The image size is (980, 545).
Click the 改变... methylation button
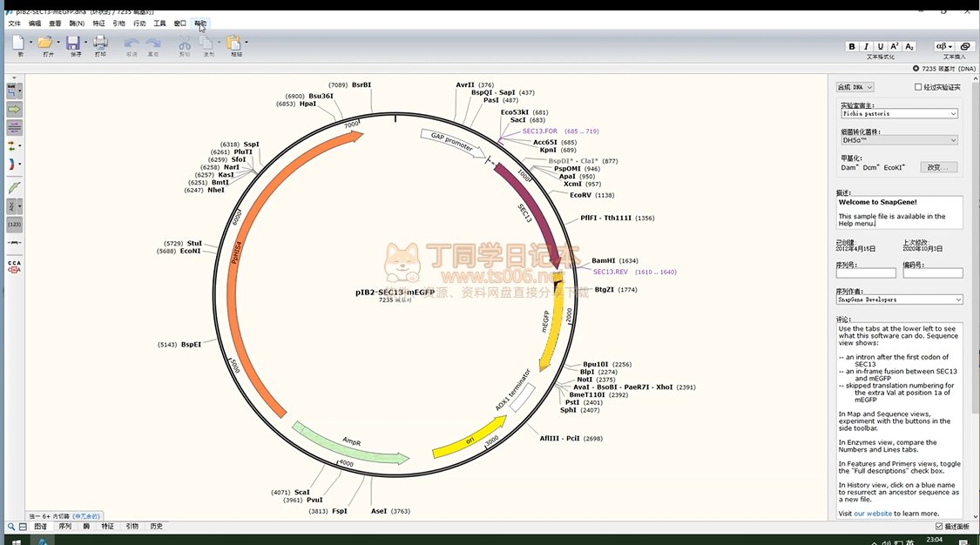coord(938,167)
